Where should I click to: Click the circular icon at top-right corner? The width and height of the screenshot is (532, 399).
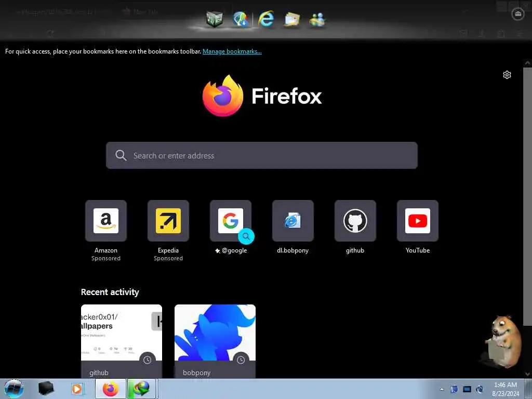(x=518, y=14)
